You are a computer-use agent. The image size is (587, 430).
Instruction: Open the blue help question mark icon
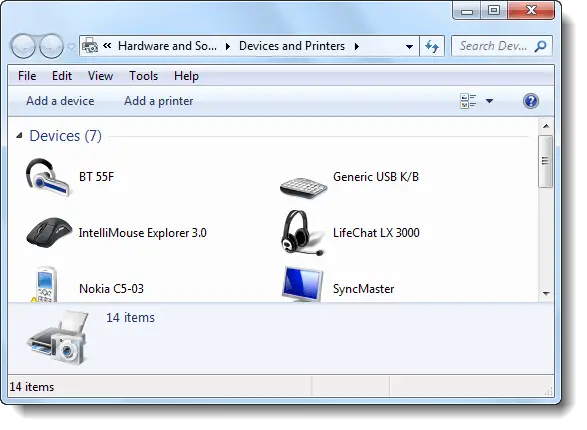pos(530,101)
